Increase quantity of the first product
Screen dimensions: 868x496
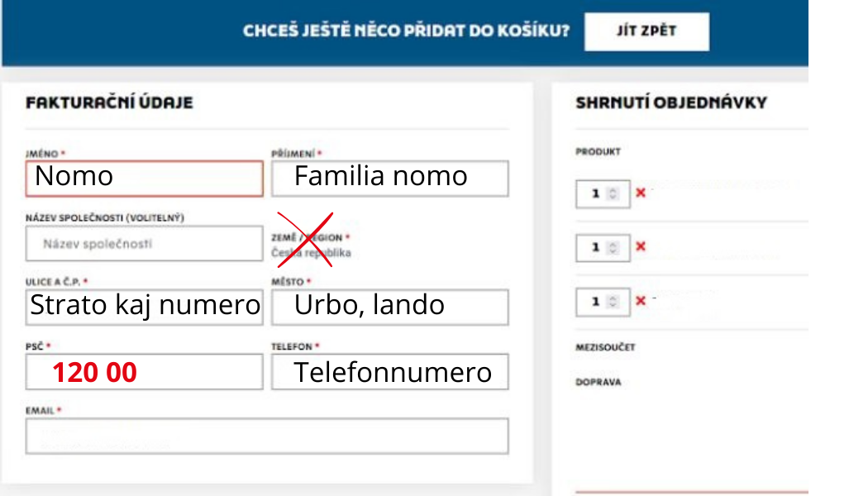click(x=613, y=189)
